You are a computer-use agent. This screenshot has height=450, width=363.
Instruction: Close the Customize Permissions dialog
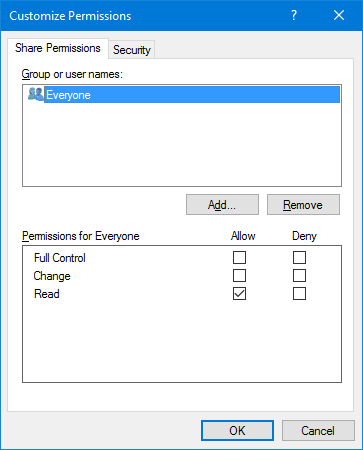tap(339, 15)
